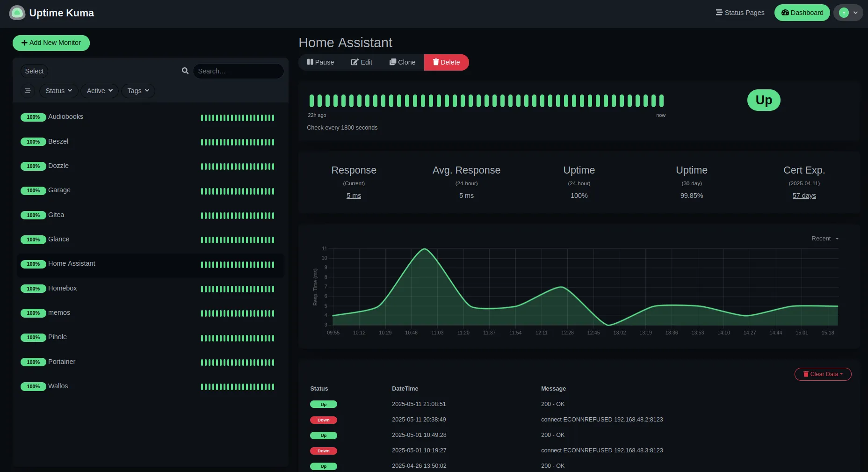Click the current response 5 ms link

354,196
